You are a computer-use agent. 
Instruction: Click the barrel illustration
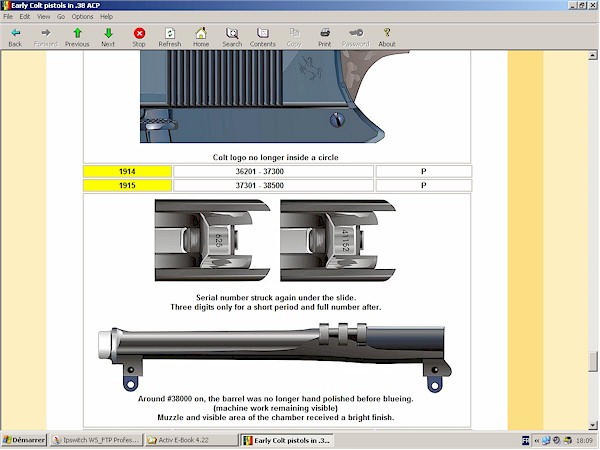click(x=275, y=357)
